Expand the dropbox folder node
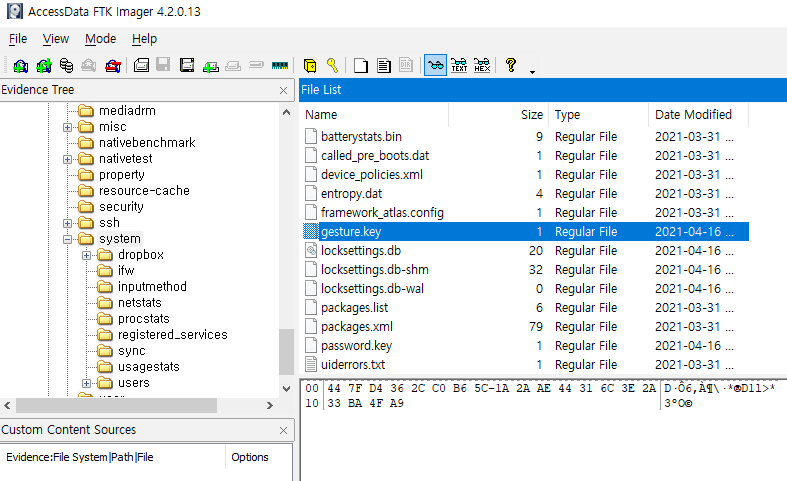The width and height of the screenshot is (787, 481). point(86,255)
